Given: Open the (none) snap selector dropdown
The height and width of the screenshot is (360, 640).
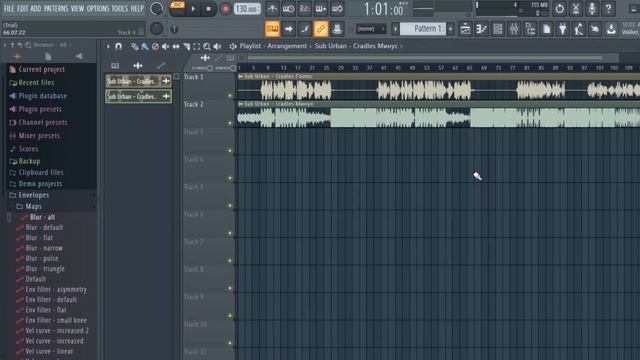Looking at the screenshot, I should 370,29.
